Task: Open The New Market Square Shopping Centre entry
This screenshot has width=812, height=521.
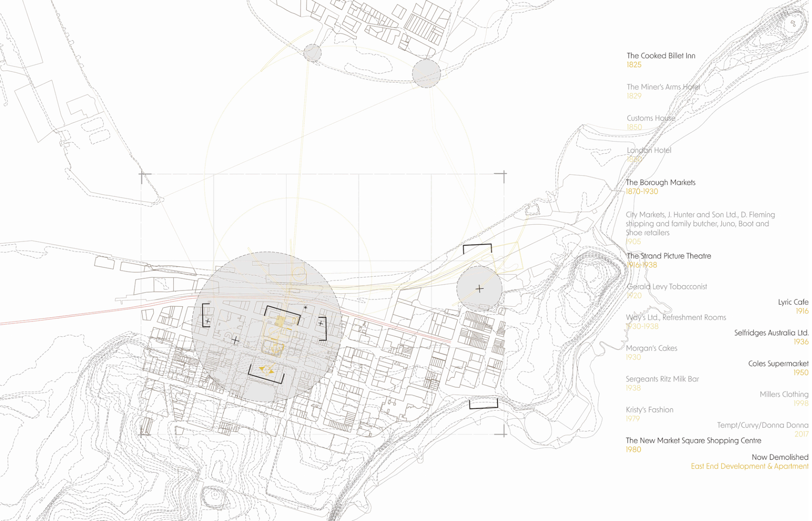Action: point(693,441)
